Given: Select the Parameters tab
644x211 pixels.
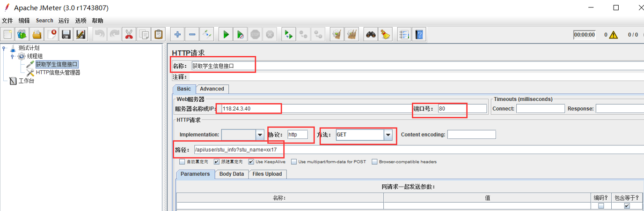Looking at the screenshot, I should coord(195,174).
